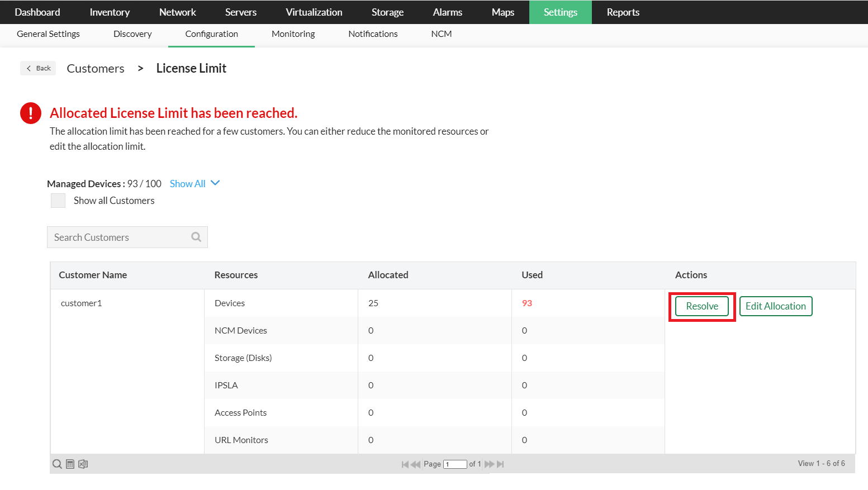Click the Allocated License Limit reached heading
This screenshot has height=490, width=868.
173,113
